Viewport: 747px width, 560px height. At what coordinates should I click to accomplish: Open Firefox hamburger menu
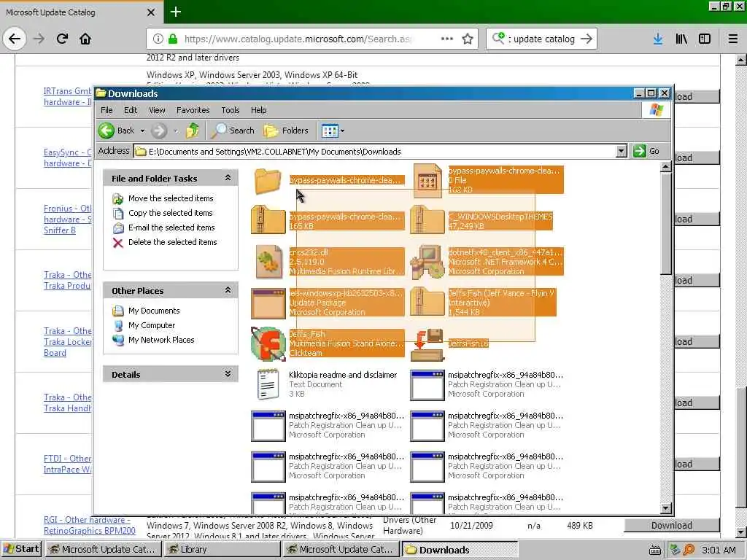(733, 39)
